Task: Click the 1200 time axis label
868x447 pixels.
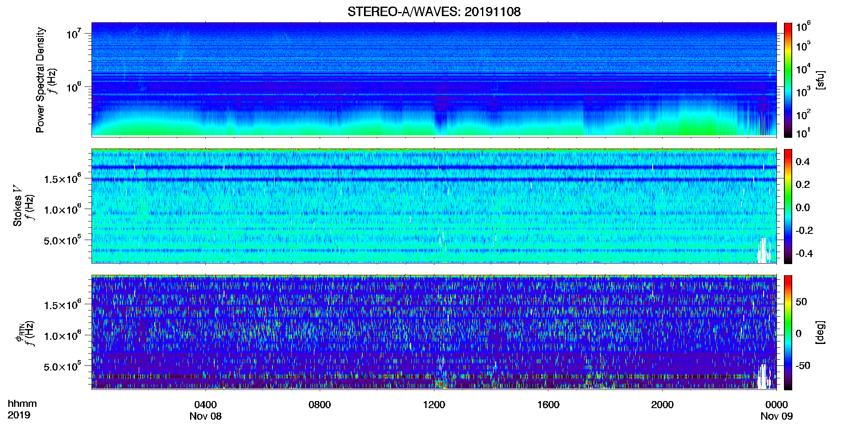Action: click(434, 404)
